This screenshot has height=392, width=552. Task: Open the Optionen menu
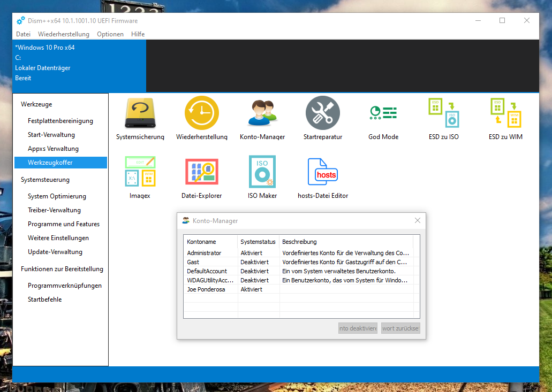pos(110,34)
